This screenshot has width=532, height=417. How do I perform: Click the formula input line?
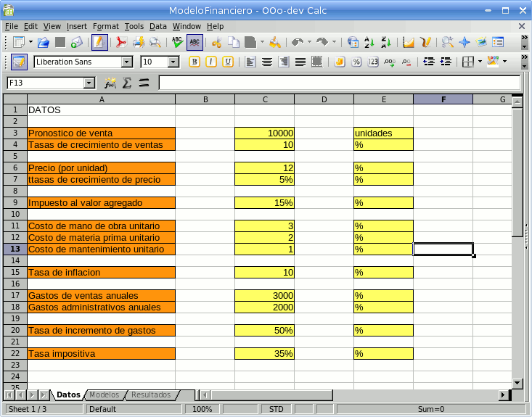(339, 83)
